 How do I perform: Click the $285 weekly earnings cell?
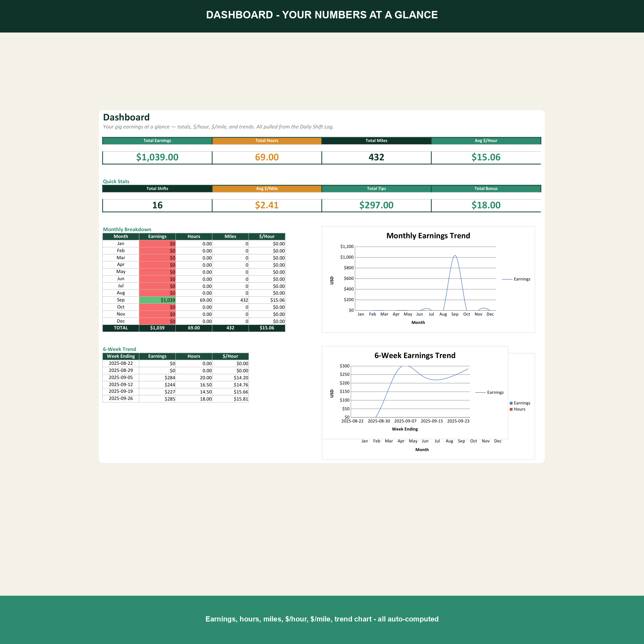coord(157,399)
